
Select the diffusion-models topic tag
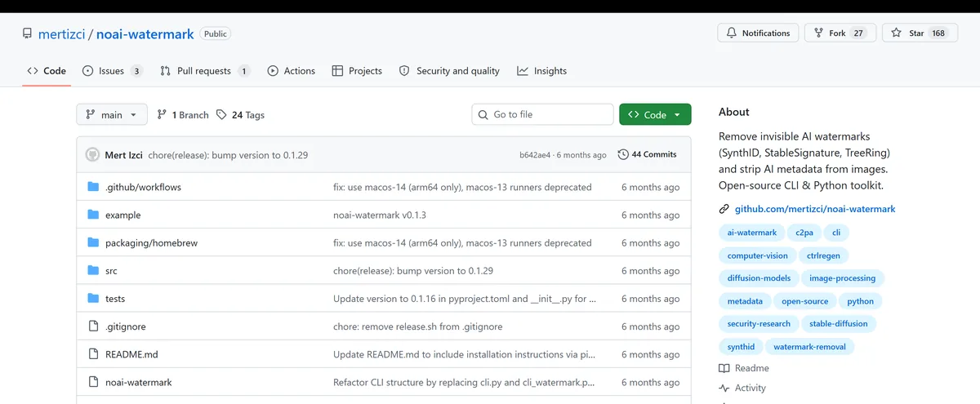point(759,278)
